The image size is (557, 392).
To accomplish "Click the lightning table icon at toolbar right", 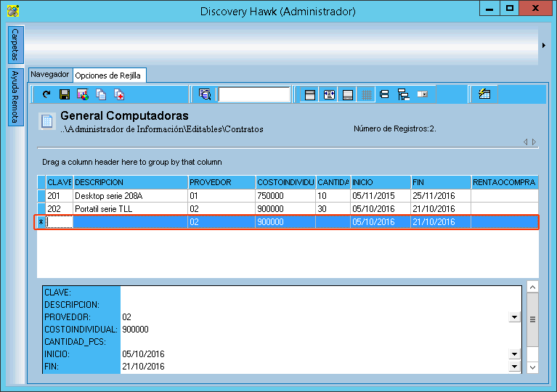I will [484, 94].
